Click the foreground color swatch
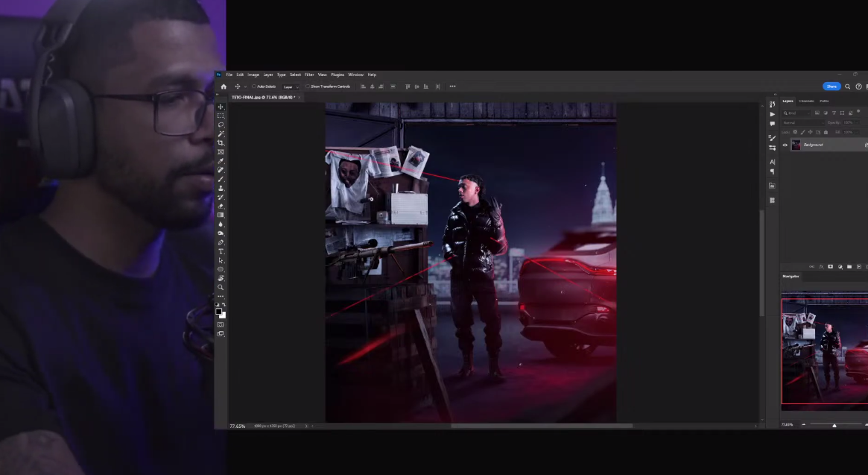The width and height of the screenshot is (868, 475). point(219,312)
